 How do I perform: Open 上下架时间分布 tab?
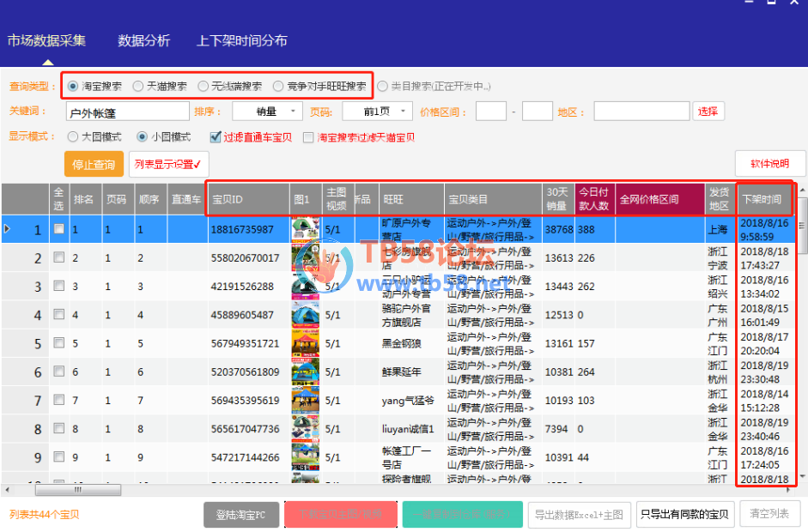[x=241, y=40]
